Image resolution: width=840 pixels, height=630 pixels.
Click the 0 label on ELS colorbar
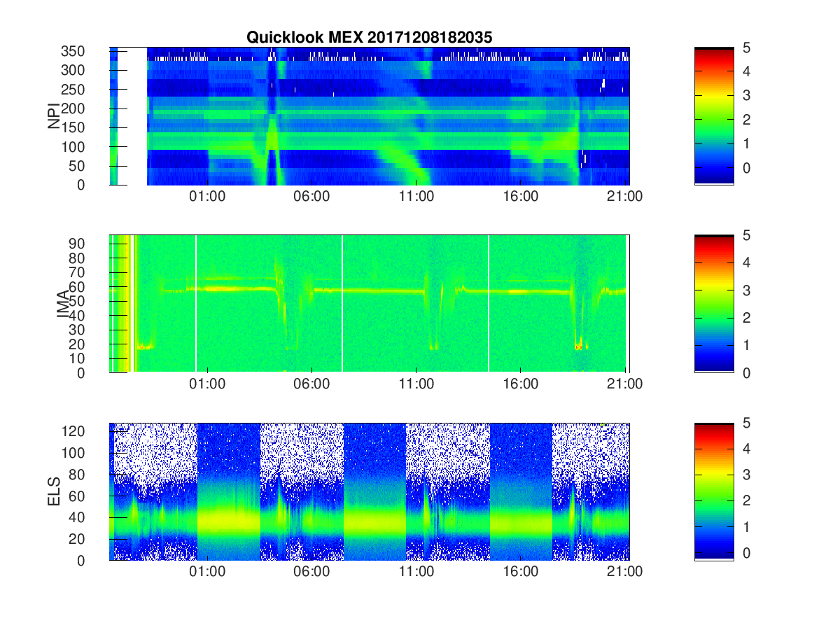(746, 553)
